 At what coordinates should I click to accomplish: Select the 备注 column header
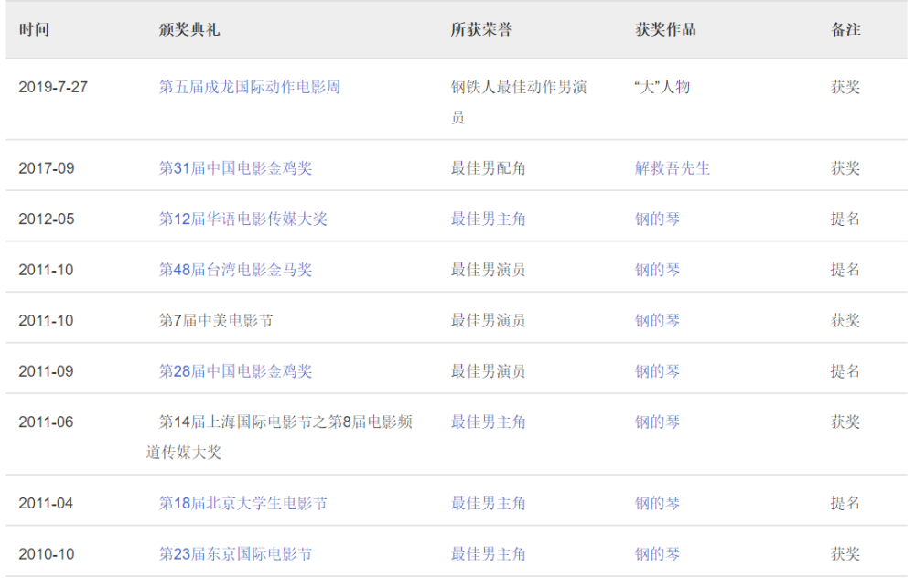point(845,29)
